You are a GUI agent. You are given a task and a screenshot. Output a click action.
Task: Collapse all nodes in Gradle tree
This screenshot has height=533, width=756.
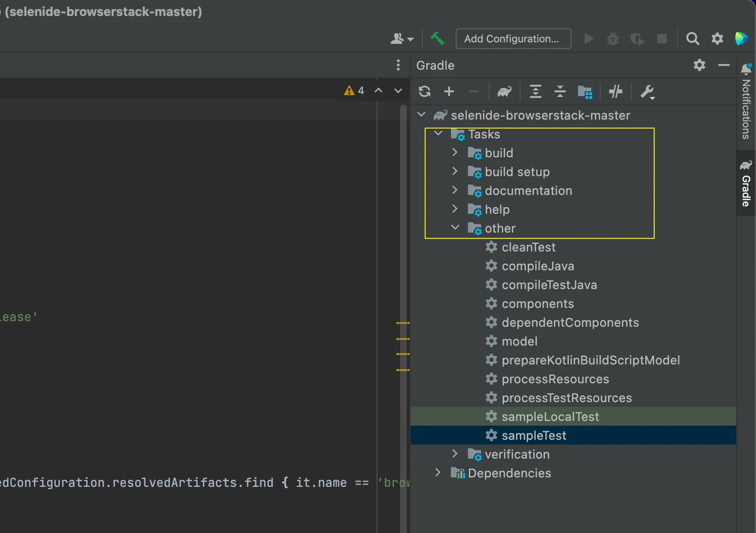[560, 91]
